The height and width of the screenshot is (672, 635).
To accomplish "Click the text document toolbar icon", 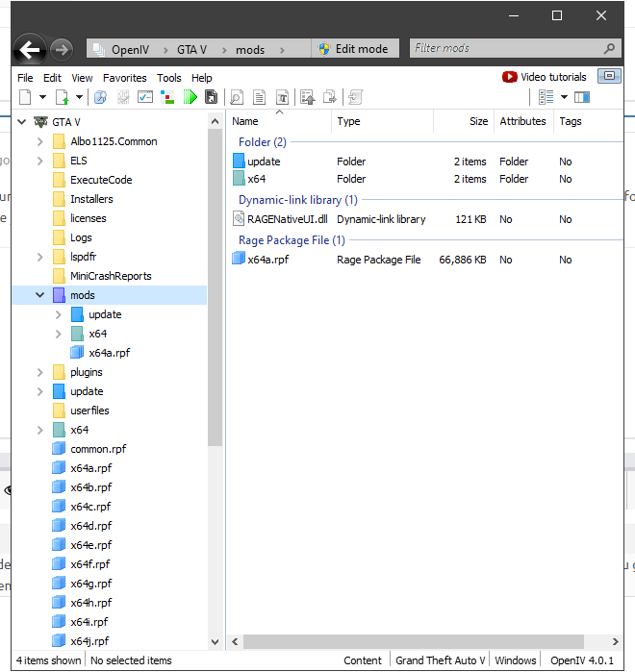I will pyautogui.click(x=260, y=97).
